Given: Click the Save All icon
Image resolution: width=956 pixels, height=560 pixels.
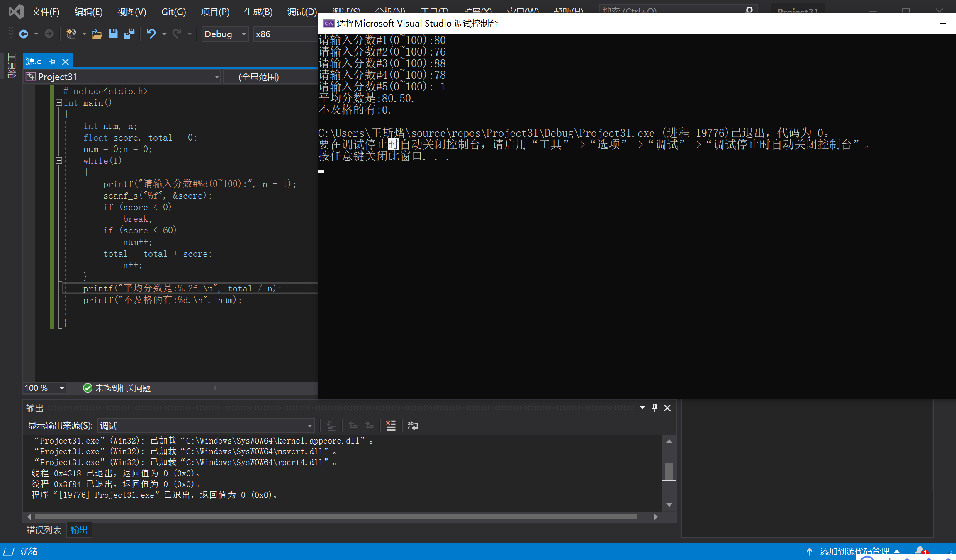Looking at the screenshot, I should [129, 34].
